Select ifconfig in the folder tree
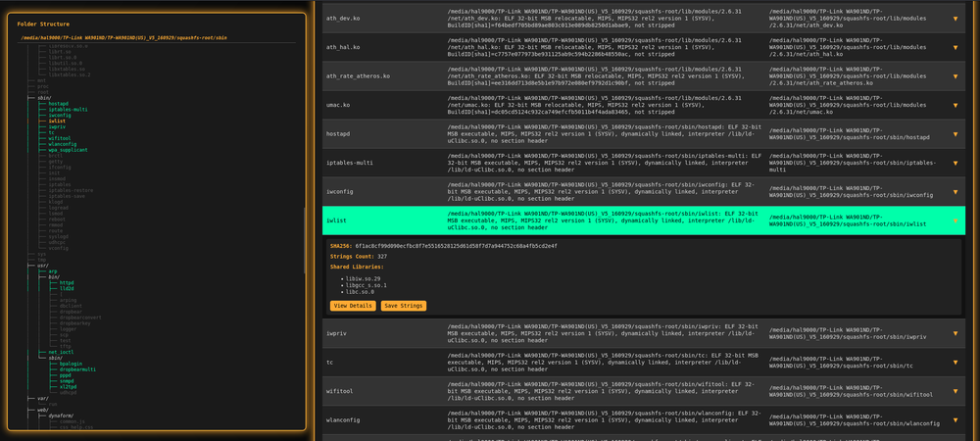This screenshot has height=441, width=980. (x=60, y=168)
